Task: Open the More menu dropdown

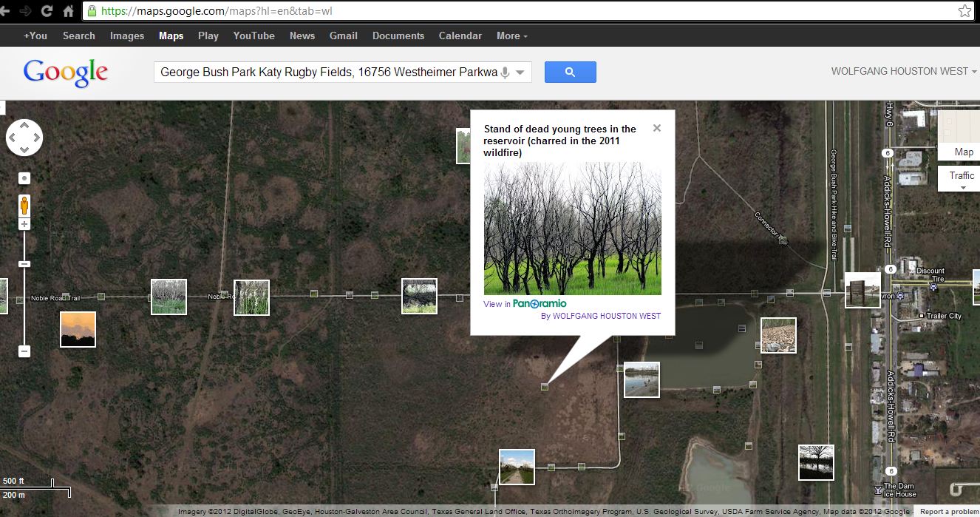Action: 511,36
